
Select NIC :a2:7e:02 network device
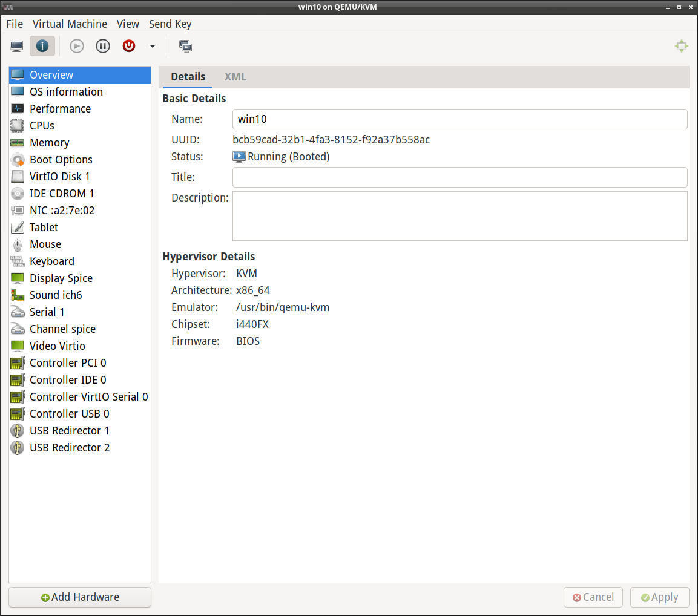[80, 210]
